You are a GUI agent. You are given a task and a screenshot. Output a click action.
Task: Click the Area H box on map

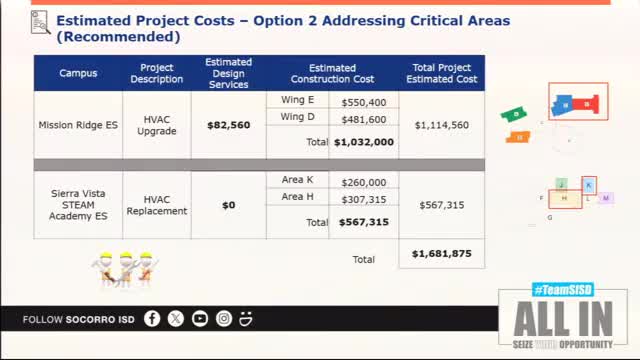(565, 199)
